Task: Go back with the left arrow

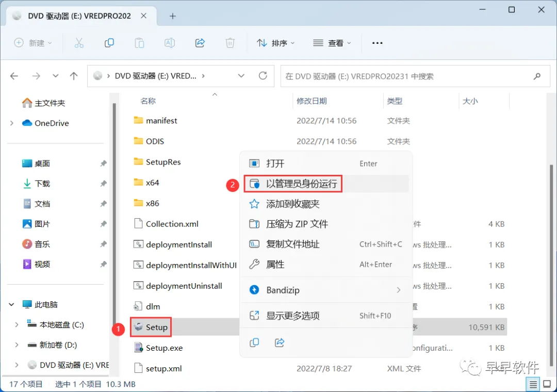Action: [14, 76]
